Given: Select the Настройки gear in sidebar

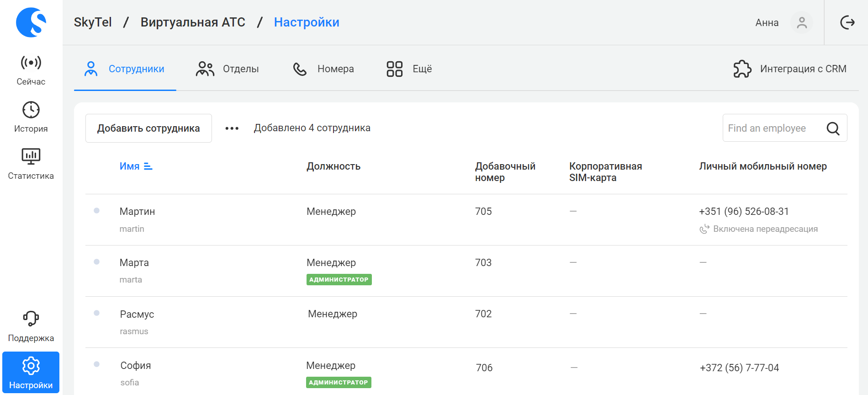Looking at the screenshot, I should [31, 372].
